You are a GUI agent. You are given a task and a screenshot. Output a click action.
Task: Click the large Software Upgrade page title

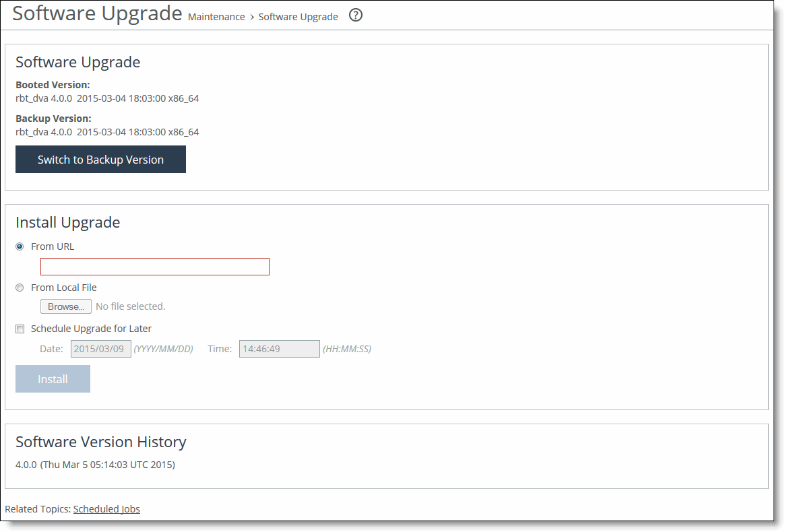(x=97, y=13)
